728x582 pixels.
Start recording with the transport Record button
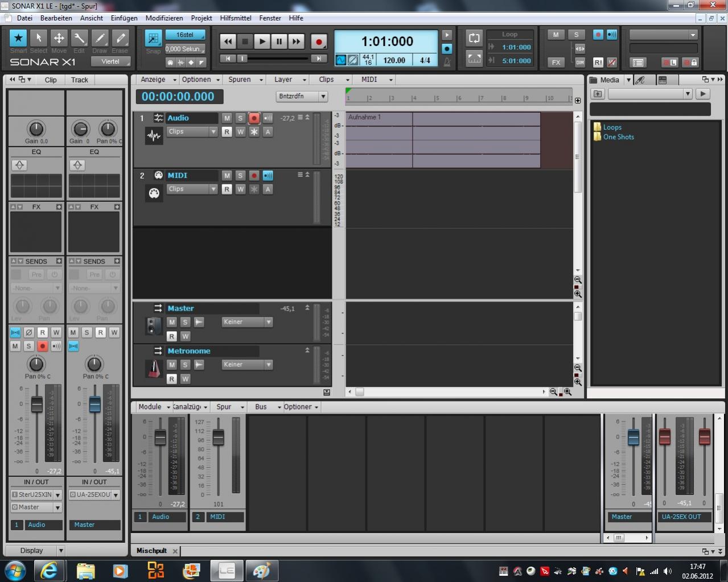[319, 42]
